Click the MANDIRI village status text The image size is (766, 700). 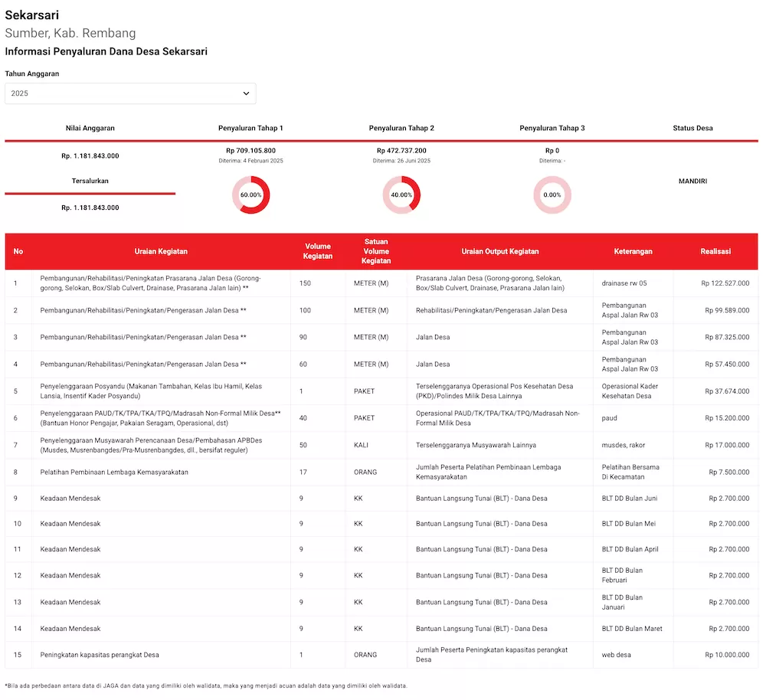click(x=692, y=182)
